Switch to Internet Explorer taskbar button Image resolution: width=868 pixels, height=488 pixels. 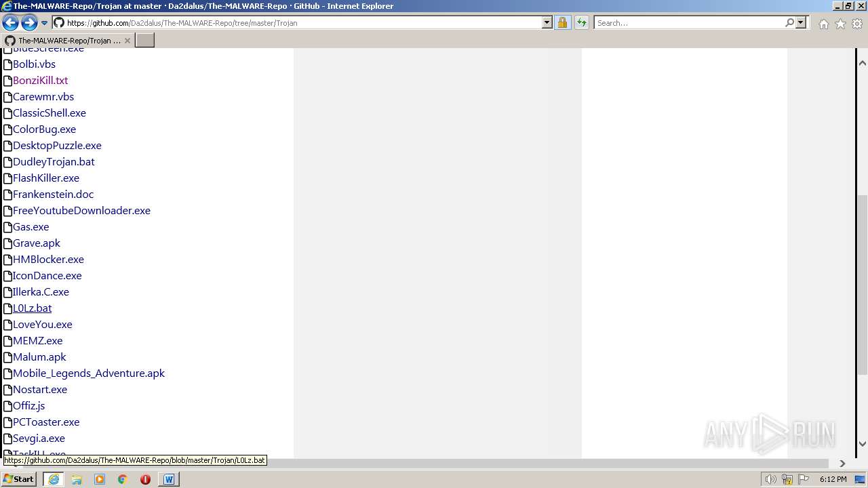(x=54, y=479)
